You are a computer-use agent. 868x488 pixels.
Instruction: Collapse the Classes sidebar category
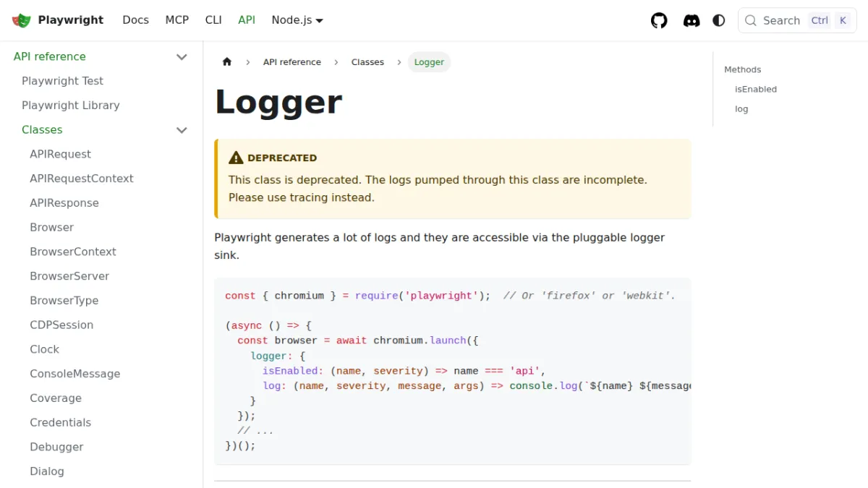coord(182,130)
